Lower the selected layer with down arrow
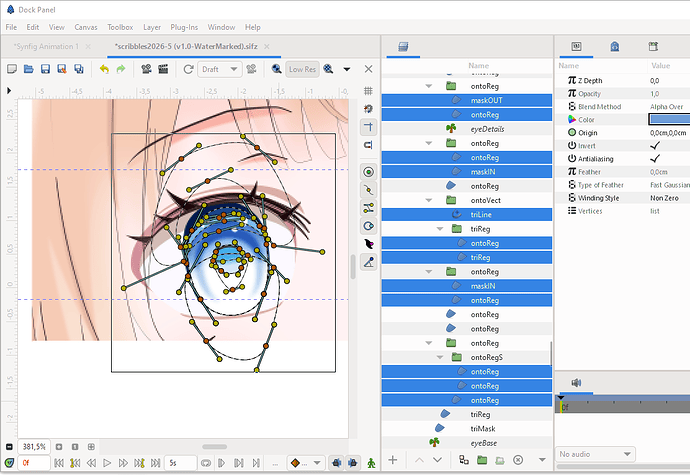Screen dimensions: 690x475 (x=437, y=460)
